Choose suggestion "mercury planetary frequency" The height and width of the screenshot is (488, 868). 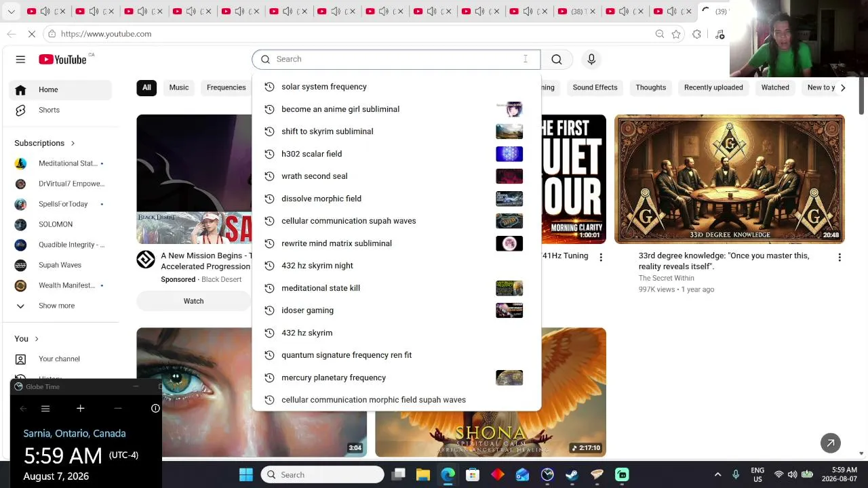[x=397, y=378]
